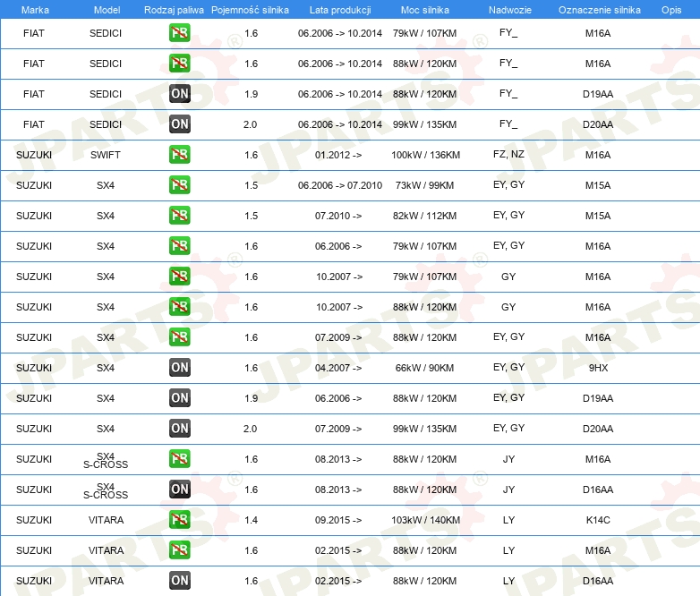Click production date 07.2010 ->

[338, 216]
